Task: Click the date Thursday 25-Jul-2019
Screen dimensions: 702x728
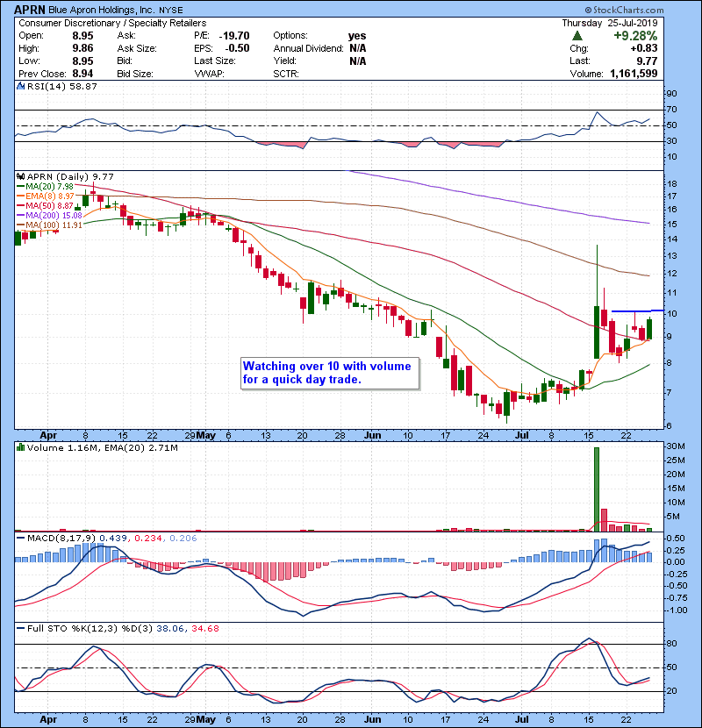Action: tap(610, 23)
